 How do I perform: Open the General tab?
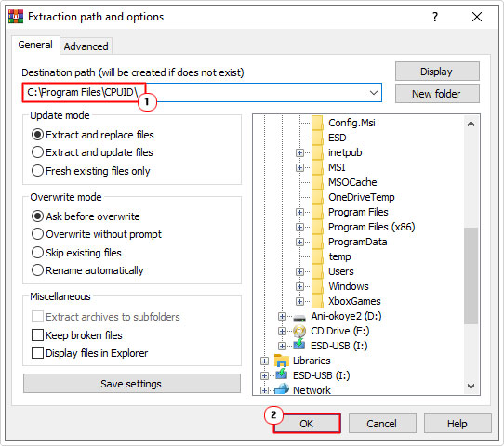click(x=35, y=45)
